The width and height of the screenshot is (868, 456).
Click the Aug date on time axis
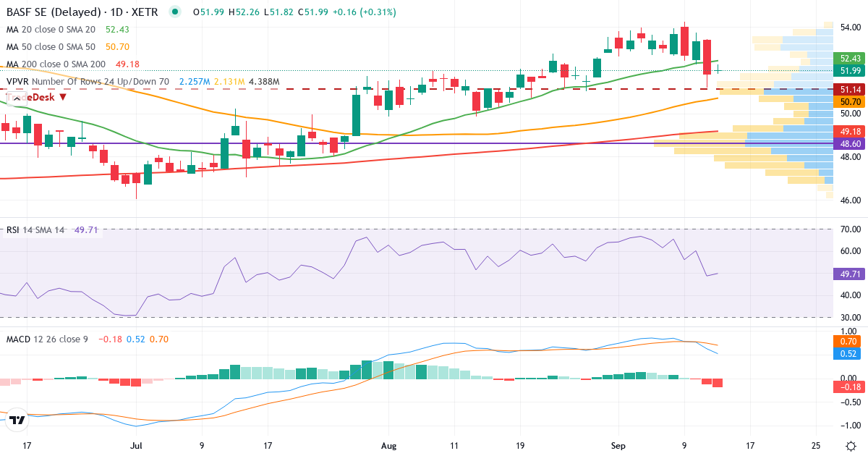[x=389, y=445]
